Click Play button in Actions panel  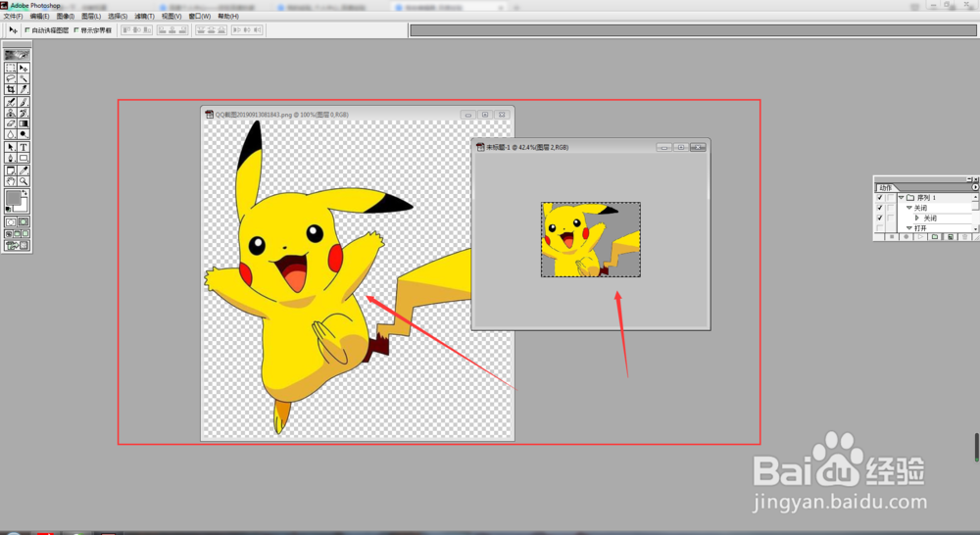(920, 237)
